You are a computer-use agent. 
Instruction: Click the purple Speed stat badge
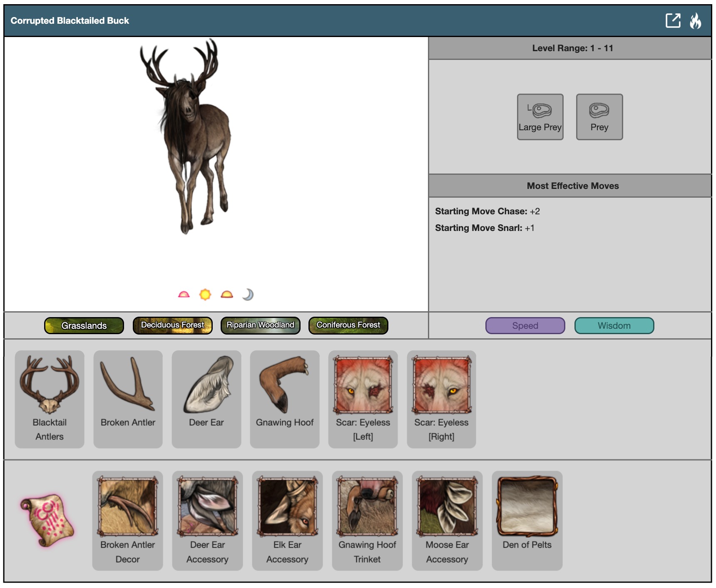coord(525,326)
